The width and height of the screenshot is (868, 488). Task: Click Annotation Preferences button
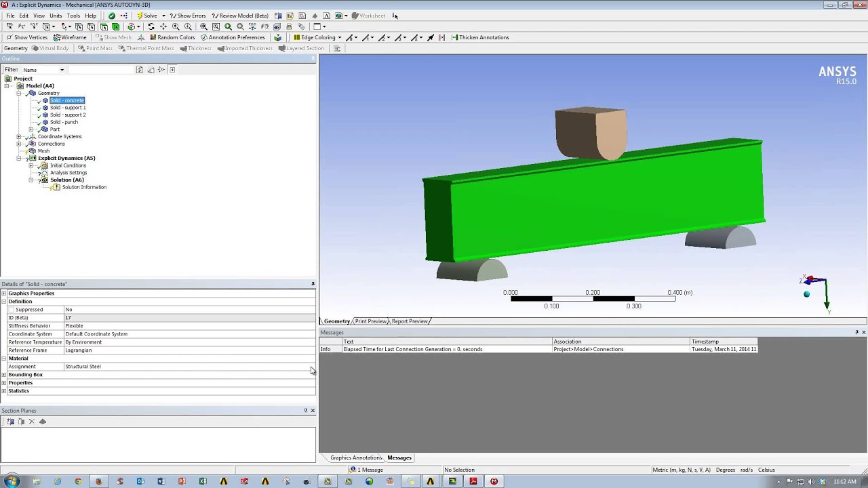point(233,37)
